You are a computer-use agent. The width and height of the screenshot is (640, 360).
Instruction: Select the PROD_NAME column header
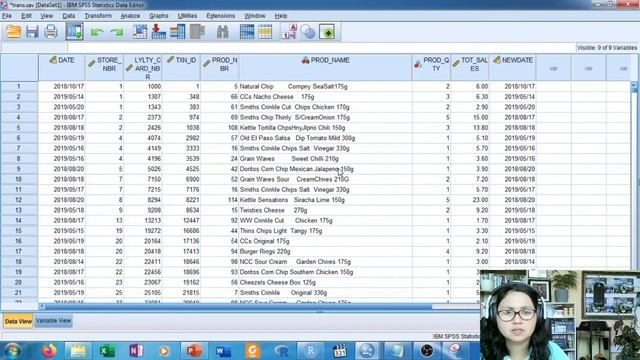pyautogui.click(x=325, y=67)
